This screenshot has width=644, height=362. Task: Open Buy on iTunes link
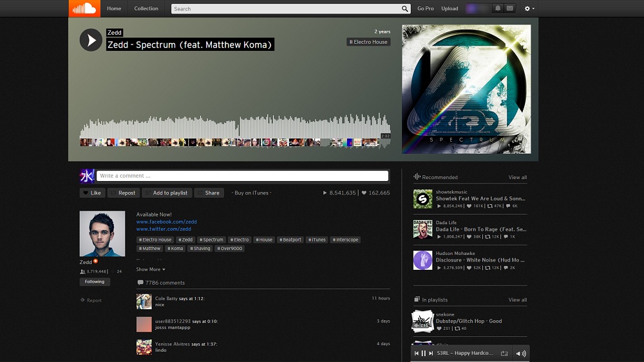[x=251, y=193]
